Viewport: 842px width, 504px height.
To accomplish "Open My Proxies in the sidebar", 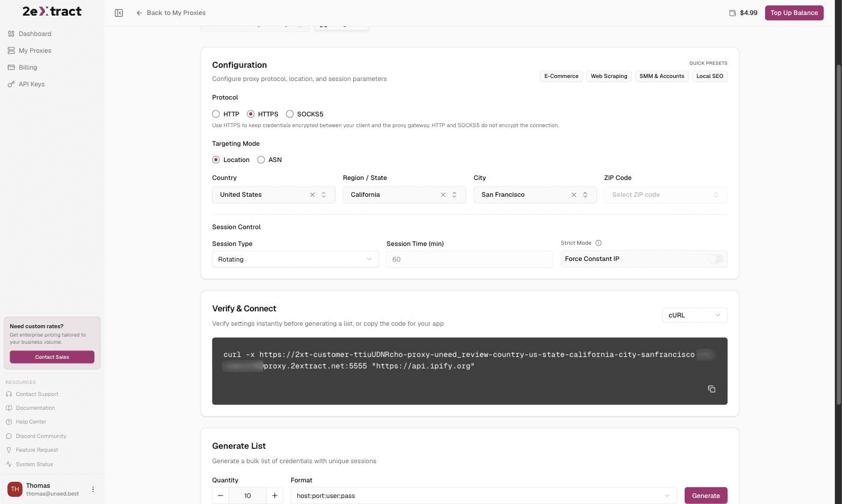I will pos(35,50).
